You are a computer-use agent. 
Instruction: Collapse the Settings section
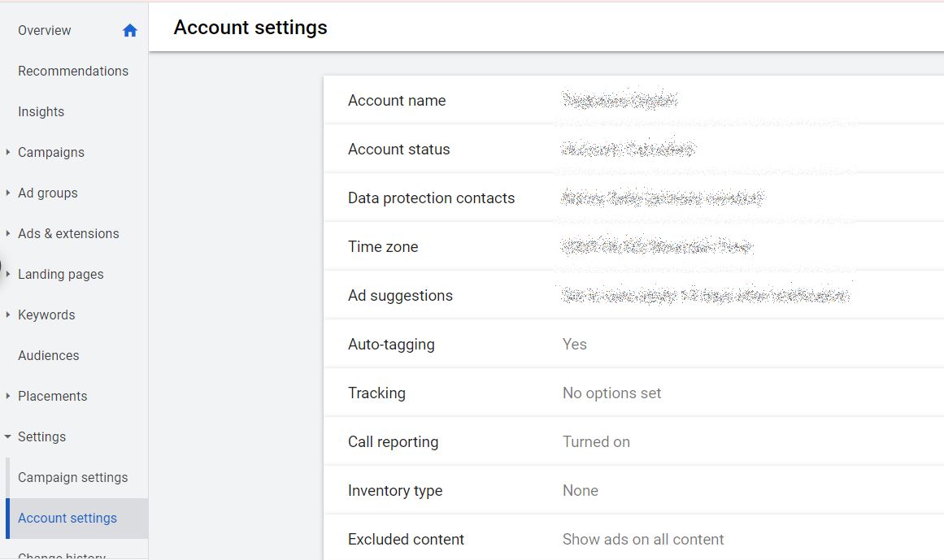pos(8,436)
